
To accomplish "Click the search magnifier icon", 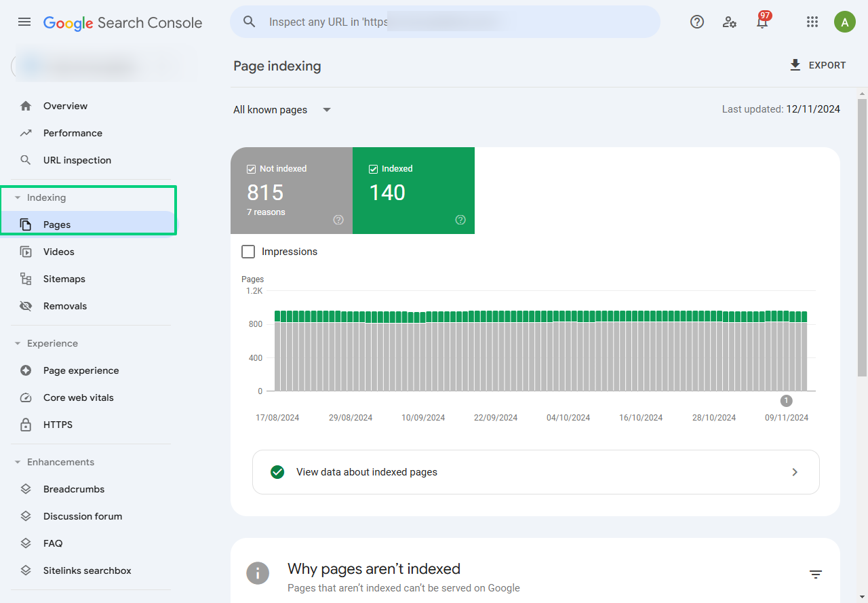I will click(x=250, y=22).
